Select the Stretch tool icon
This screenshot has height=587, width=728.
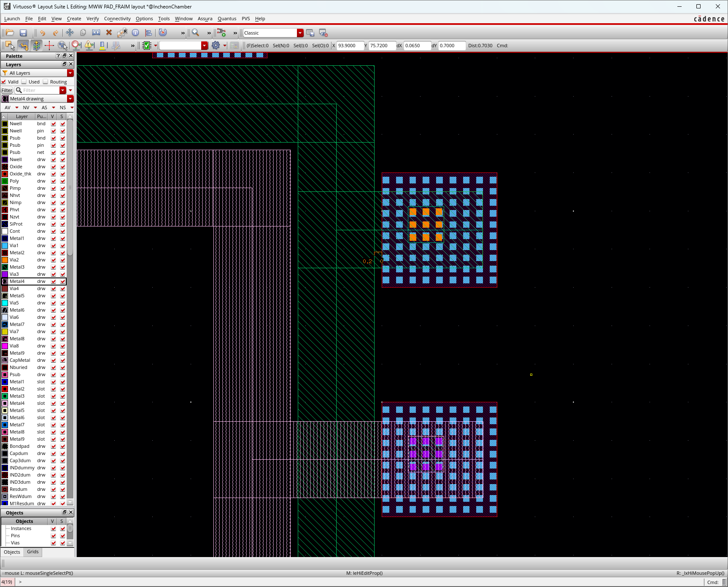(x=96, y=33)
